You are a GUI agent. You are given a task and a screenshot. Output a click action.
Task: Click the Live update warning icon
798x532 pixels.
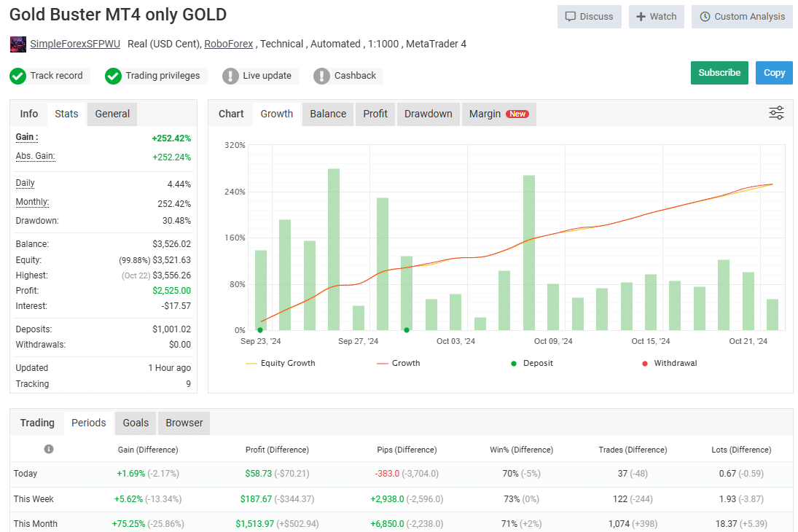pyautogui.click(x=230, y=76)
